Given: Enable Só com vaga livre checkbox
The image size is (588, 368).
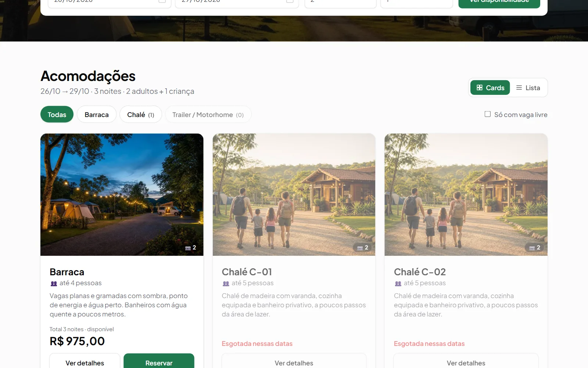Looking at the screenshot, I should [x=488, y=114].
